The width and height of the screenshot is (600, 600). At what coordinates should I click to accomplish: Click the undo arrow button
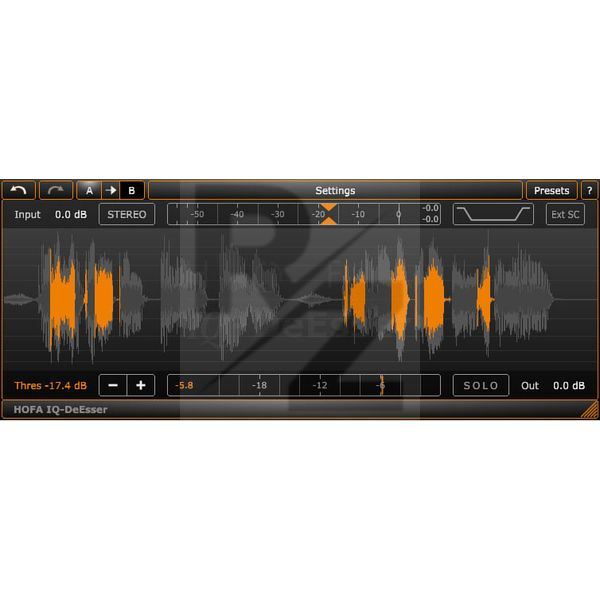tap(18, 190)
